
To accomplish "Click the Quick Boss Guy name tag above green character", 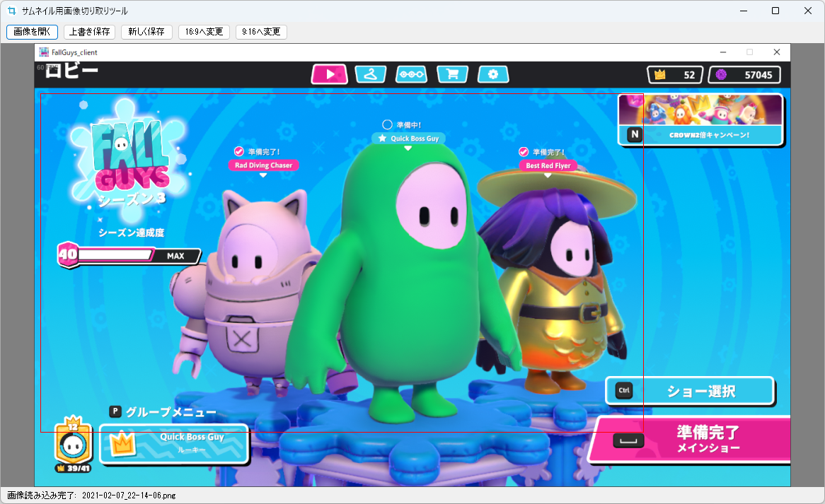I will click(408, 139).
